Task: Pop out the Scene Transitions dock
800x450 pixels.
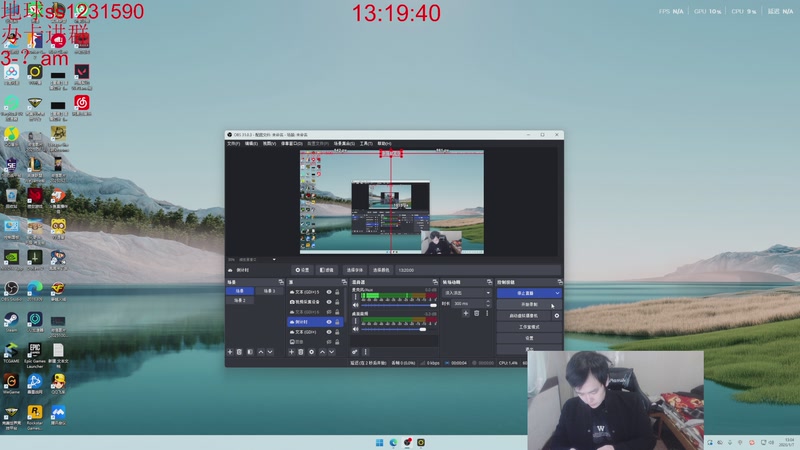Action: tap(489, 282)
